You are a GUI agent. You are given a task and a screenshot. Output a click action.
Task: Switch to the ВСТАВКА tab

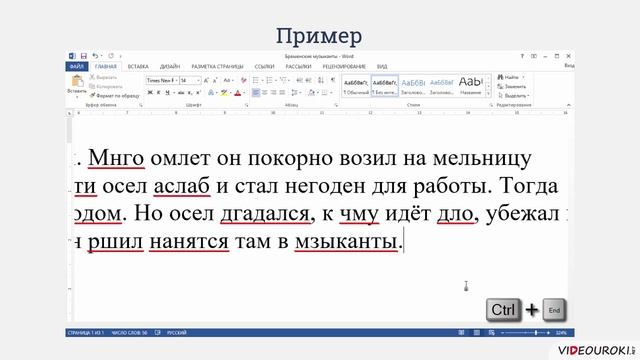click(138, 67)
